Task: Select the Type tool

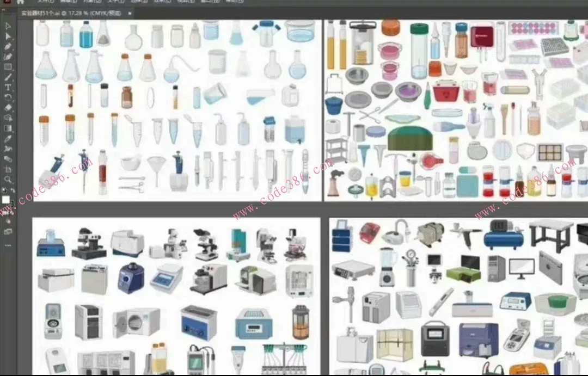Action: (x=8, y=88)
